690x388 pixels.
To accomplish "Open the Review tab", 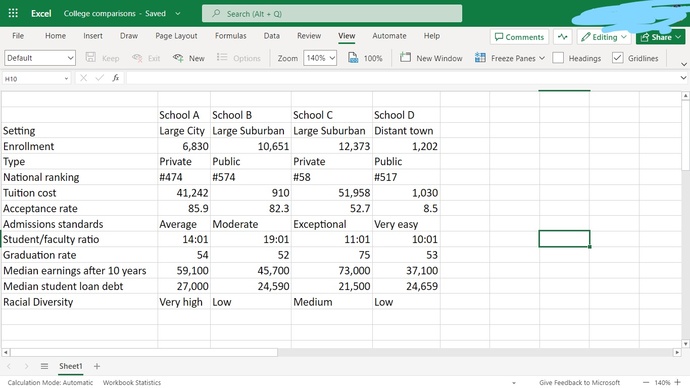I will tap(309, 36).
